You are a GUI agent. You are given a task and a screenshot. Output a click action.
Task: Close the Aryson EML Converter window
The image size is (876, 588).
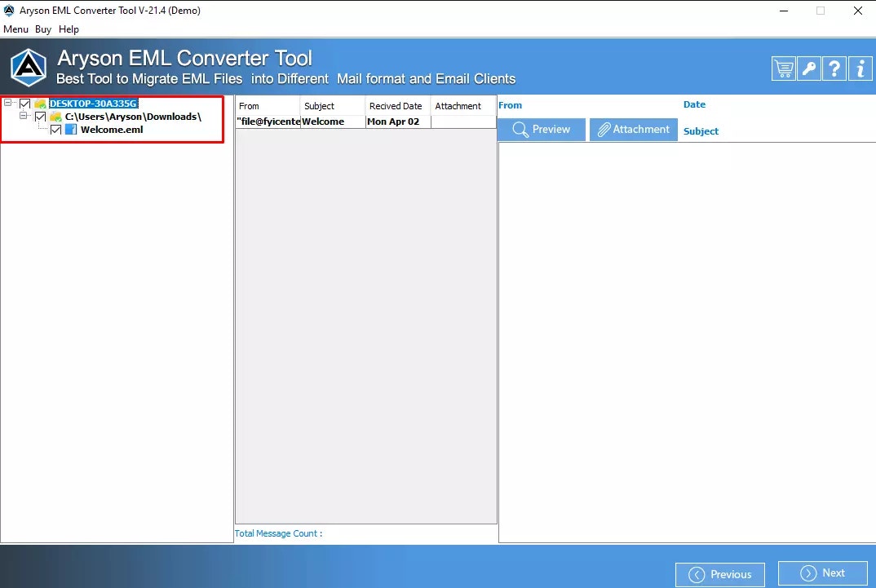point(858,11)
